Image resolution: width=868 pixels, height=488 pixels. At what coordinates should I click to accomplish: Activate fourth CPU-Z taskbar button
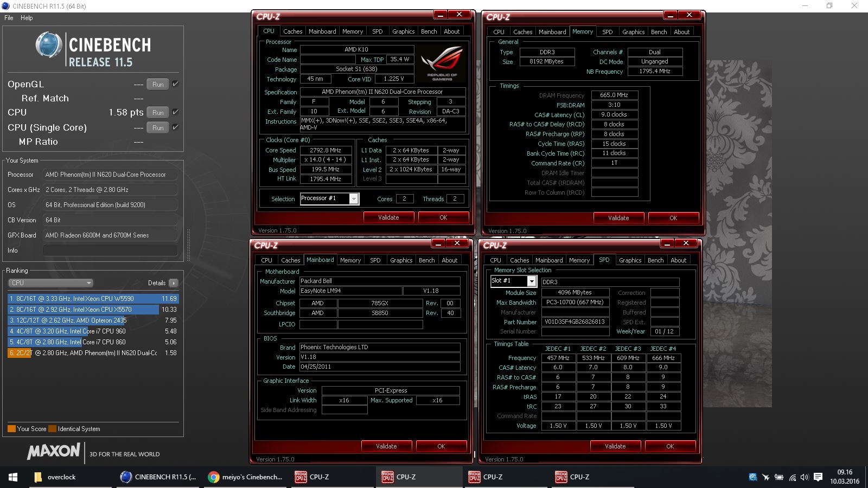click(593, 477)
